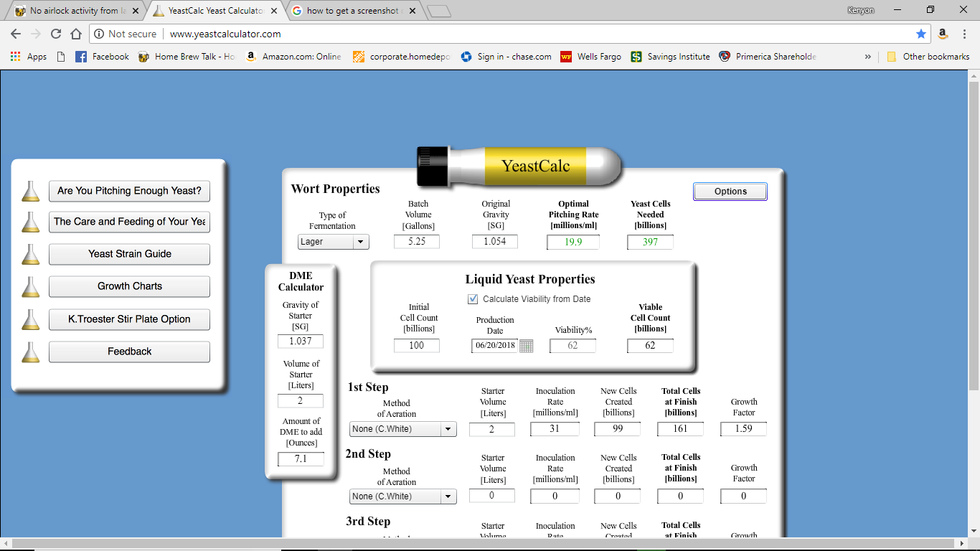
Task: Click The Care and Feeding of Your Yeast button
Action: (129, 222)
